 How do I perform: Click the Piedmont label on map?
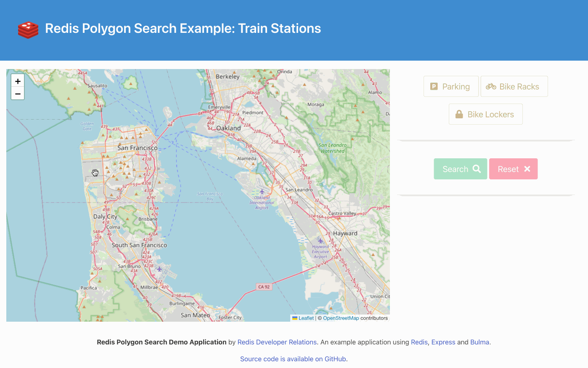[x=253, y=112]
